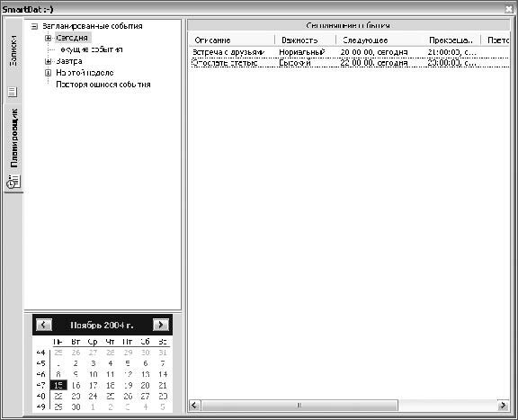Expand the Завтра tree node
The height and width of the screenshot is (420, 518).
(x=49, y=61)
